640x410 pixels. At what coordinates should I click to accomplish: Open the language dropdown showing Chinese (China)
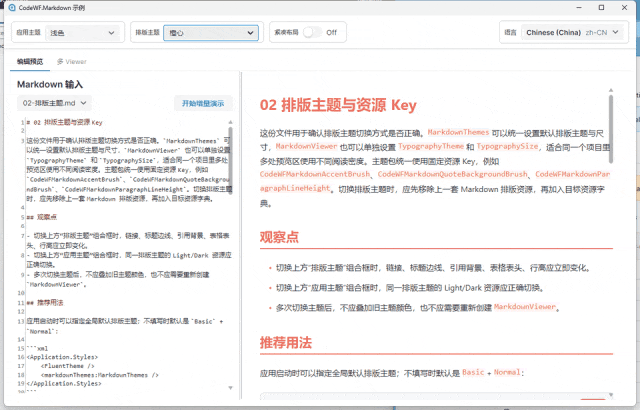(x=572, y=32)
